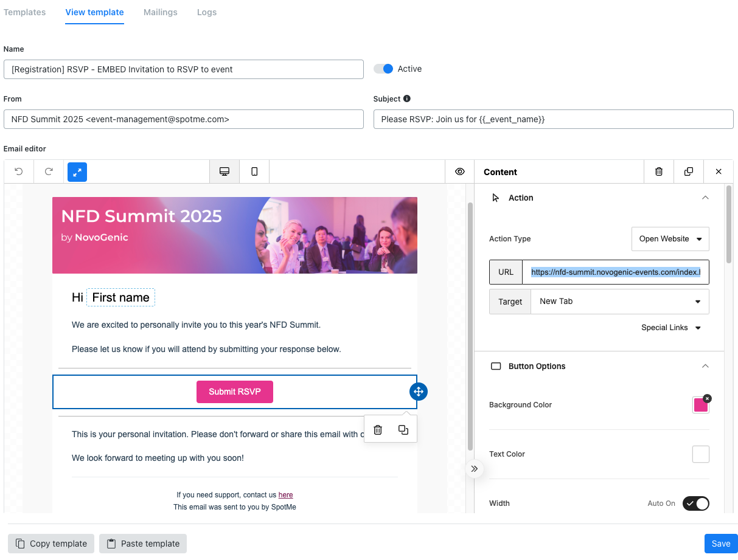Close the Content panel
Viewport: 738px width, 560px height.
719,172
